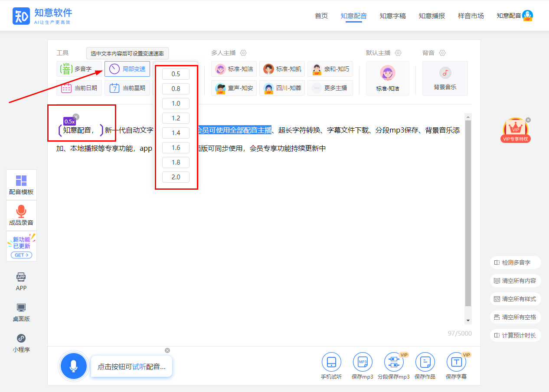Click the blue microphone preview button
Image resolution: width=549 pixels, height=392 pixels.
(73, 366)
